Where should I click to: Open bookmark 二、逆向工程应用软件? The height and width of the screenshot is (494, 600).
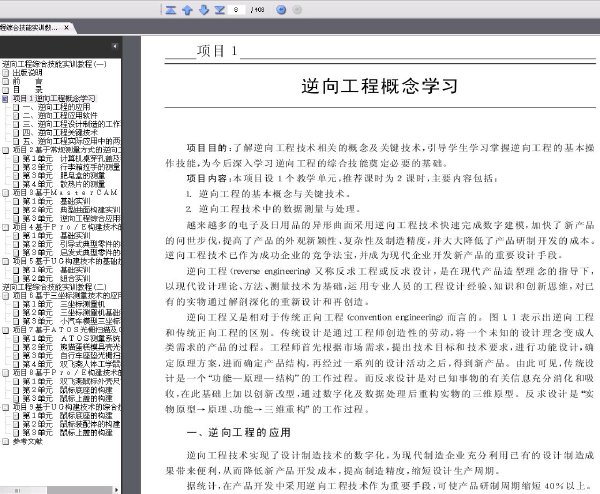(x=60, y=116)
